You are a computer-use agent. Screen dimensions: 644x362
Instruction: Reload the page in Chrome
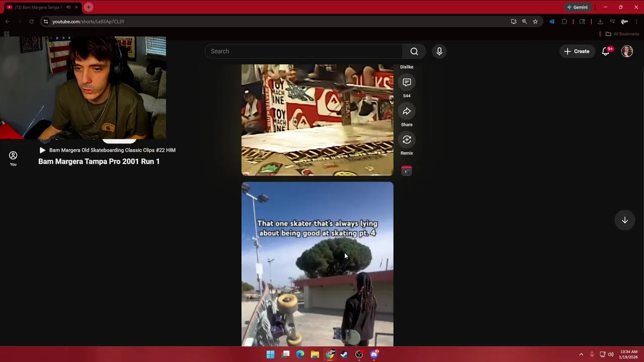(x=31, y=22)
